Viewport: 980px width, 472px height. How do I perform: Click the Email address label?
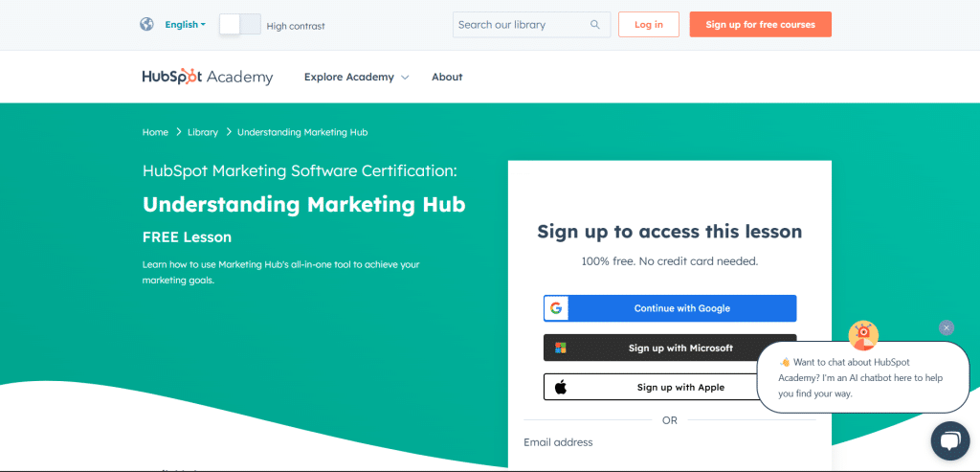click(x=558, y=442)
